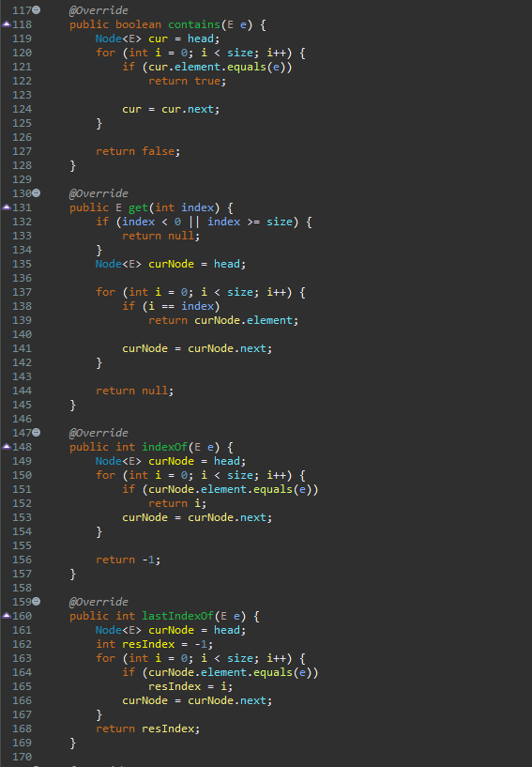Click the 'return curNode.element;' statement
The height and width of the screenshot is (767, 532).
click(x=223, y=320)
